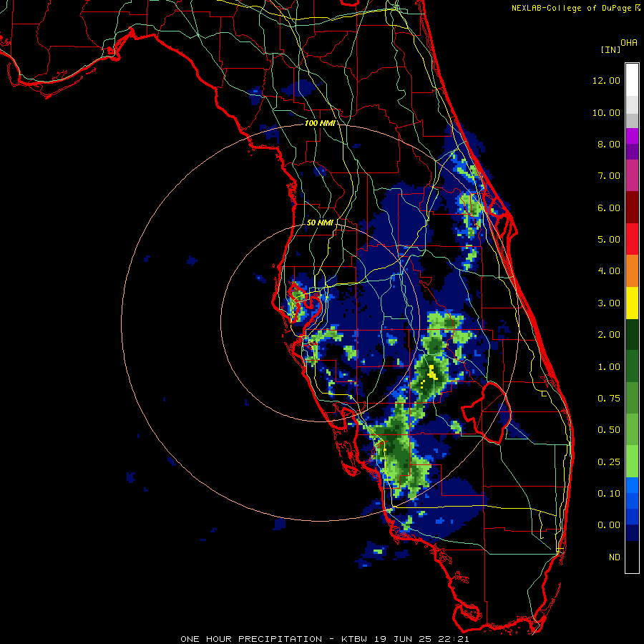644x644 pixels.
Task: Click the 6.00 scale value
Action: (609, 208)
